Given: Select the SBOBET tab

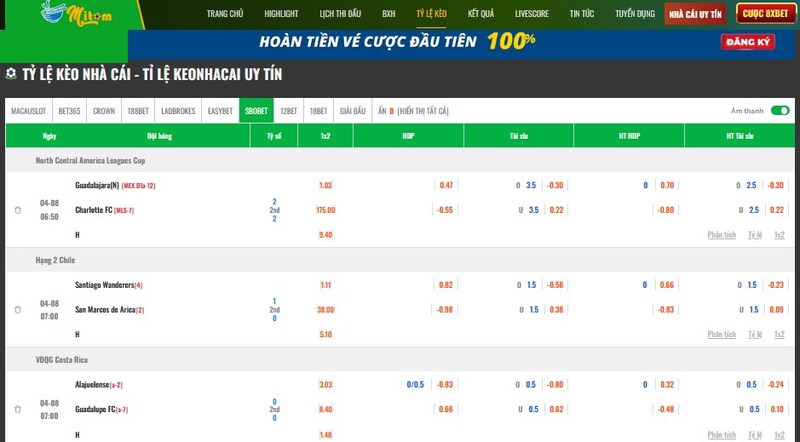Looking at the screenshot, I should [x=256, y=111].
